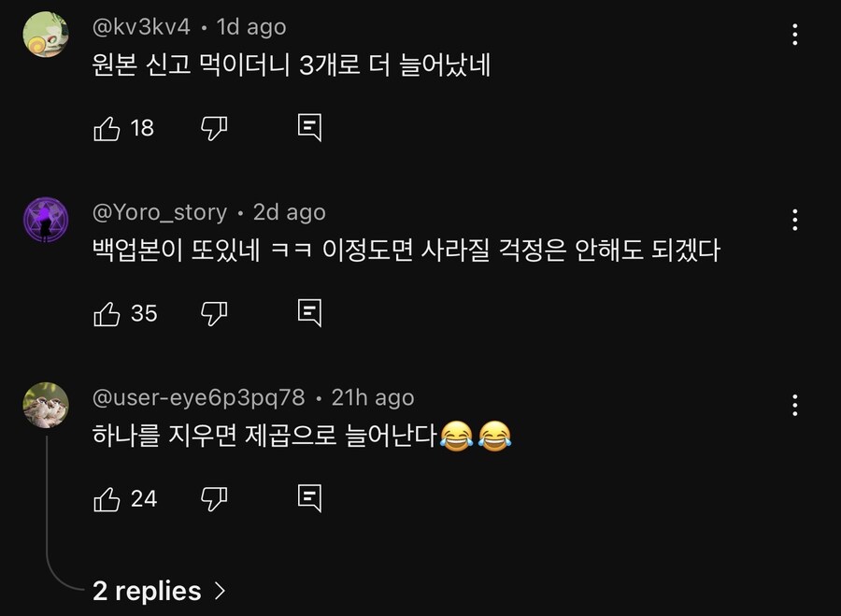This screenshot has height=616, width=841.
Task: Reply to the @user-eye6p3pq78 comment
Action: (309, 499)
